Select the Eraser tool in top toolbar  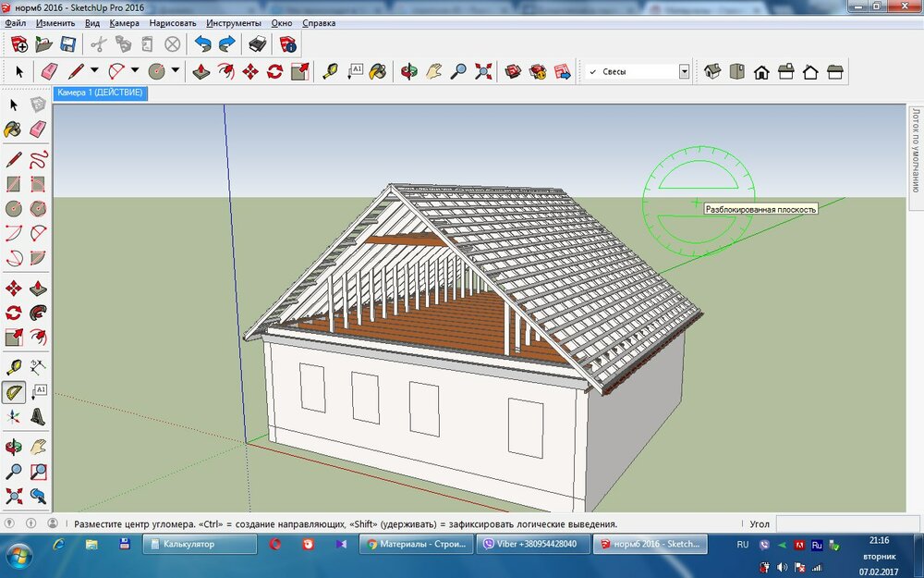coord(50,71)
